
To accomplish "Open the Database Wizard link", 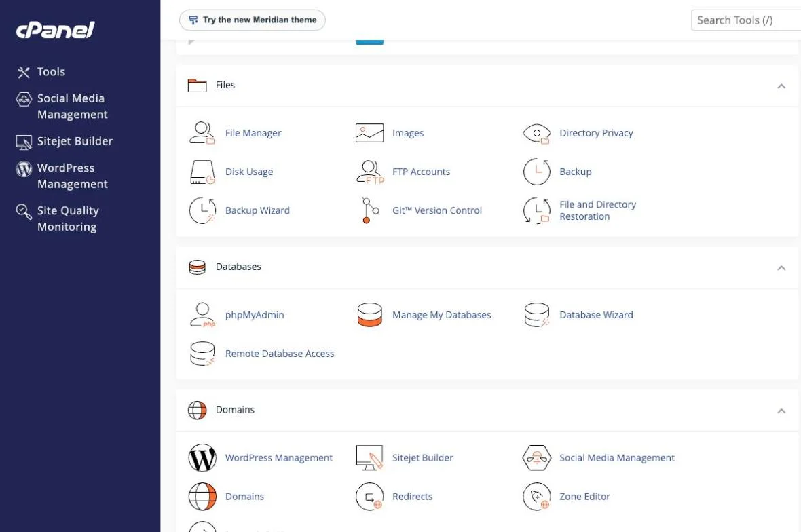I will 596,314.
